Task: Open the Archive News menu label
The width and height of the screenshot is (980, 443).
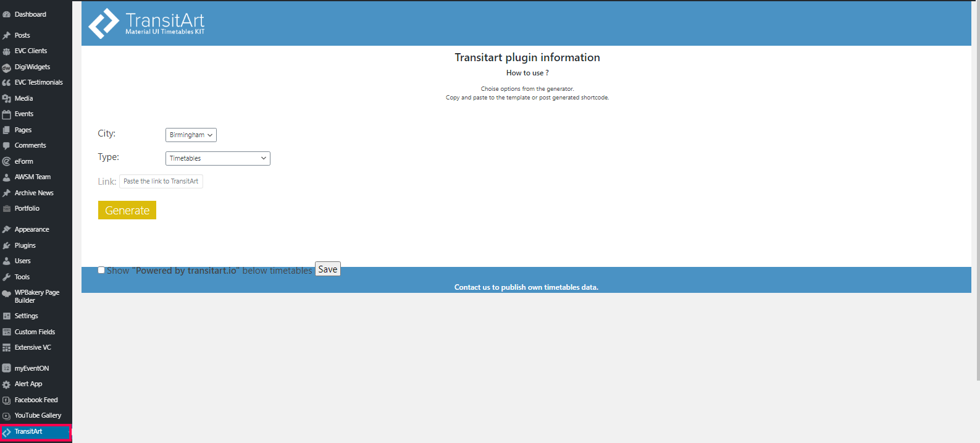Action: pyautogui.click(x=34, y=193)
